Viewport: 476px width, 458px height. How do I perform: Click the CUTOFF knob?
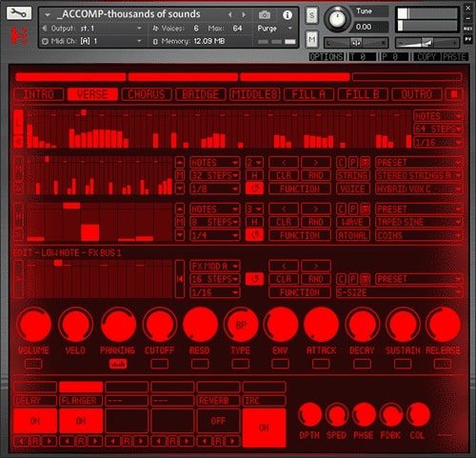click(x=160, y=325)
